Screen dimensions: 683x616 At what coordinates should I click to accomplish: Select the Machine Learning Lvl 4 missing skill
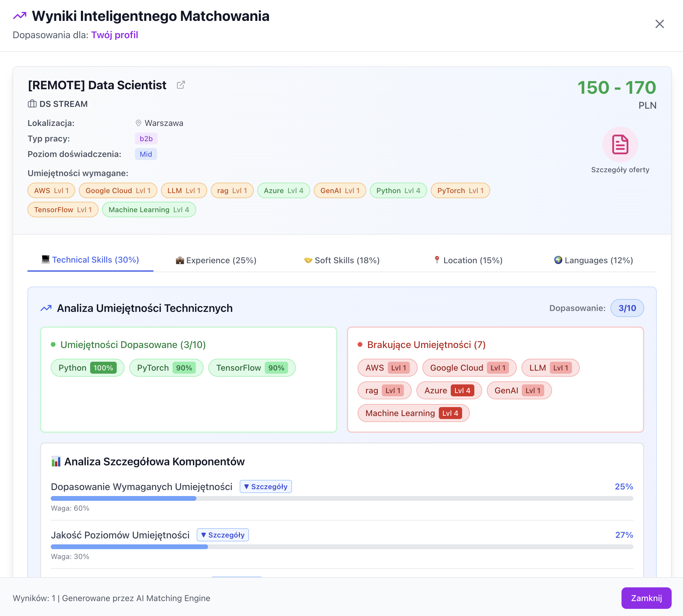coord(413,413)
